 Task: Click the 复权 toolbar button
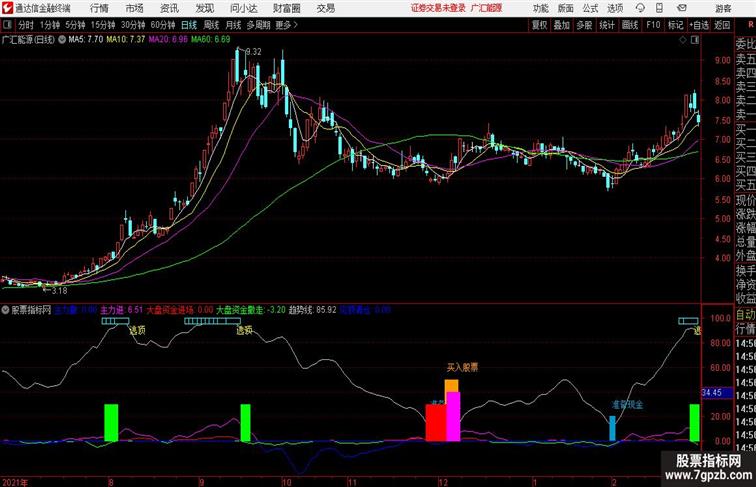click(539, 25)
